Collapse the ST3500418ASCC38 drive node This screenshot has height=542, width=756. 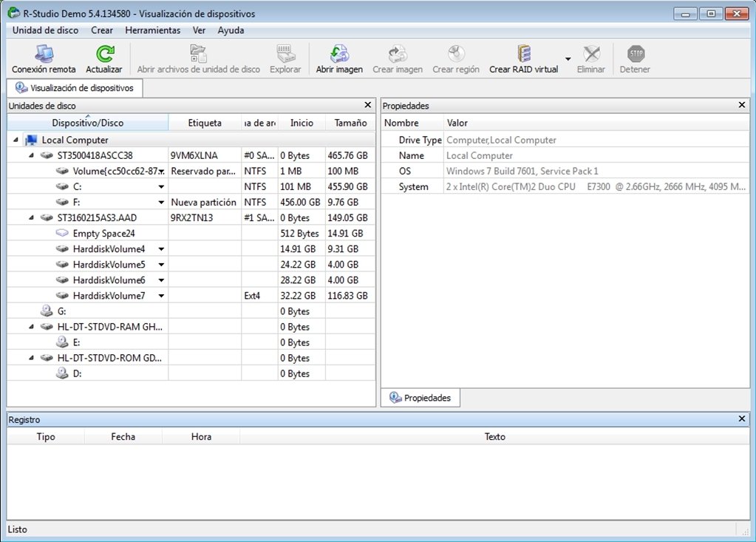(x=31, y=155)
